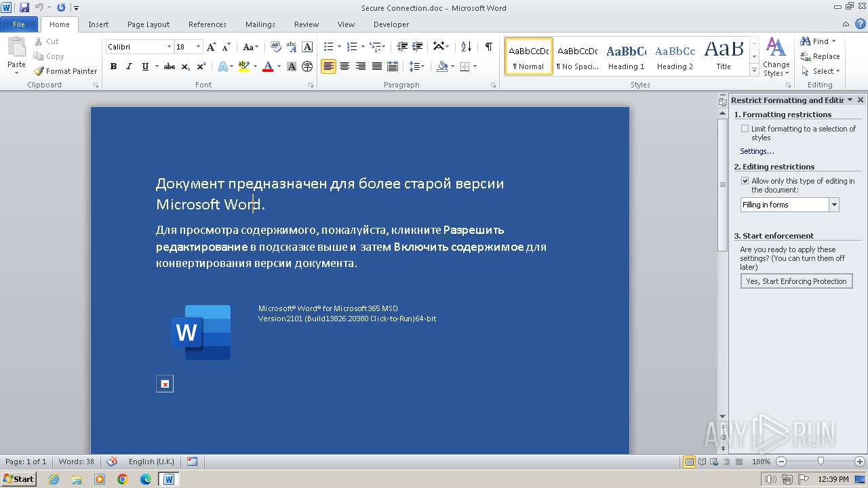Click the font color swatch
868x488 pixels.
coord(269,66)
